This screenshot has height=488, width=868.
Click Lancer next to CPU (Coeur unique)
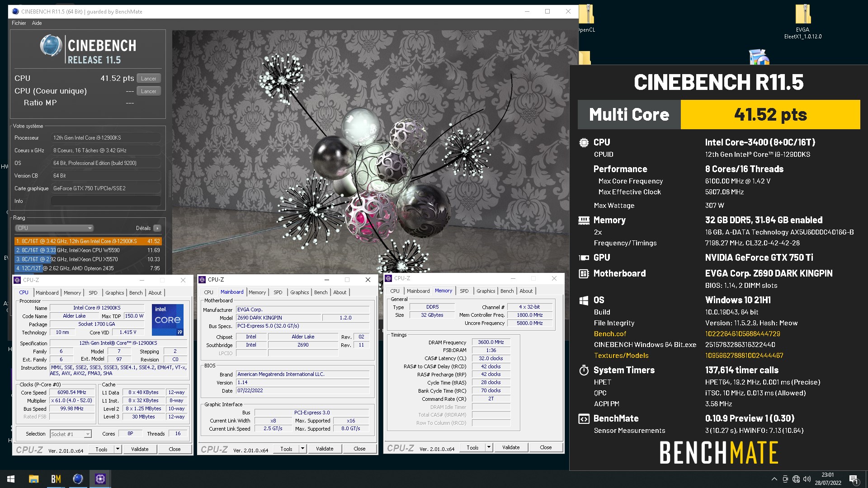[x=149, y=91]
